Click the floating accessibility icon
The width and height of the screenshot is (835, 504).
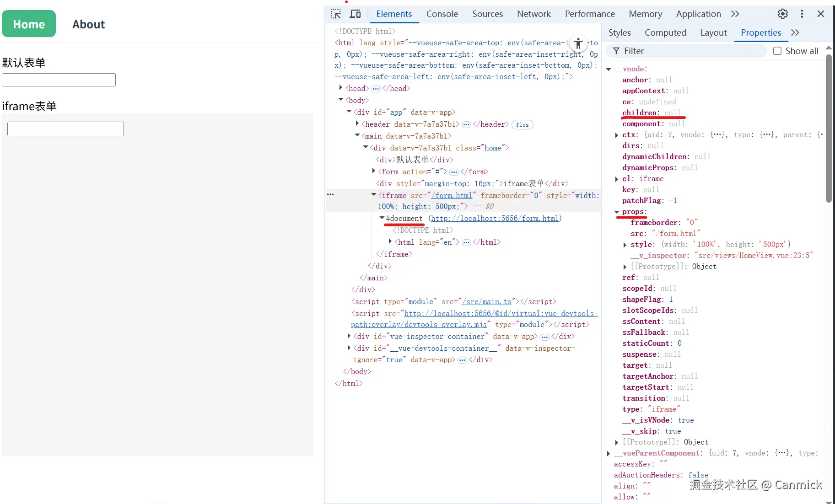(x=578, y=43)
